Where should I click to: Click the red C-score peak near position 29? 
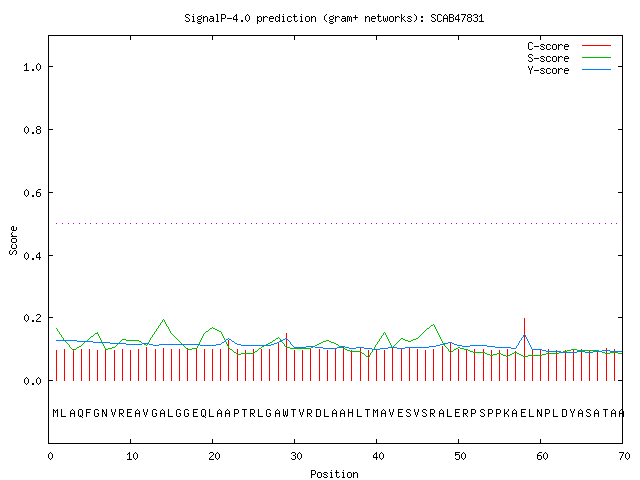pos(287,357)
